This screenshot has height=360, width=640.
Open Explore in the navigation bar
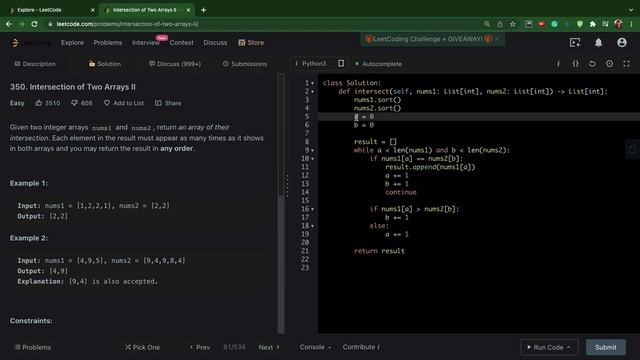[72, 42]
